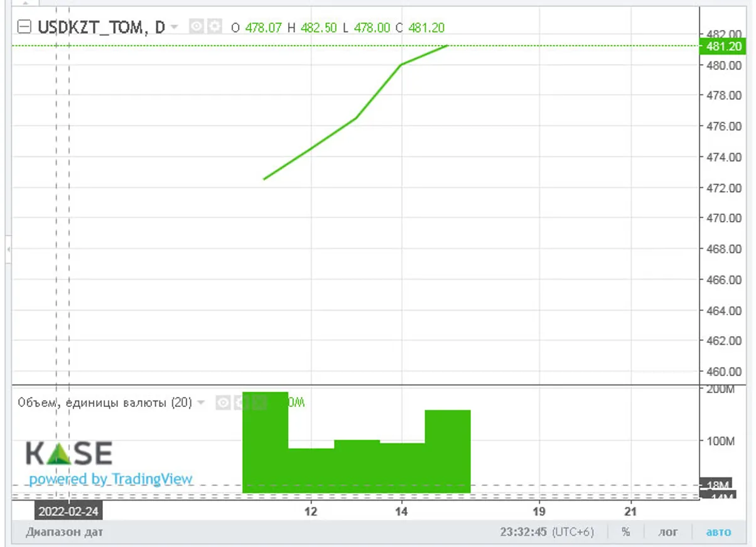756x547 pixels.
Task: Hide the Объем volume indicator
Action: pos(222,403)
